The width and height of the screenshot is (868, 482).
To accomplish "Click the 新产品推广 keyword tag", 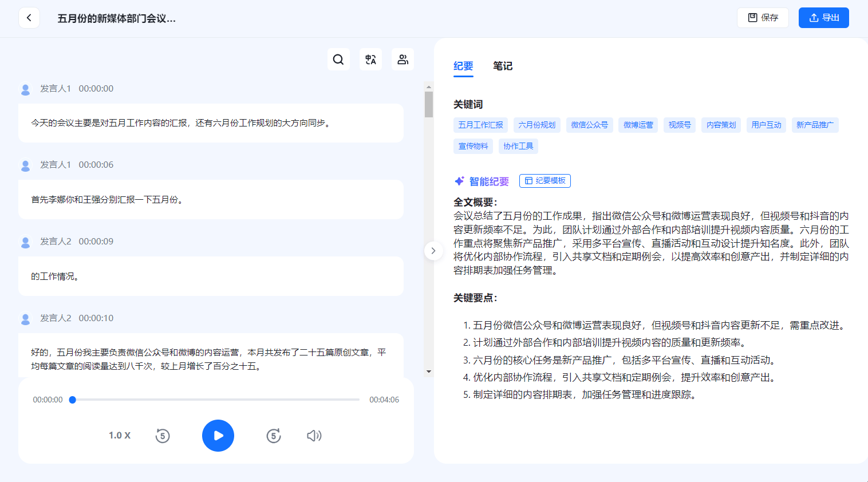I will click(x=815, y=125).
